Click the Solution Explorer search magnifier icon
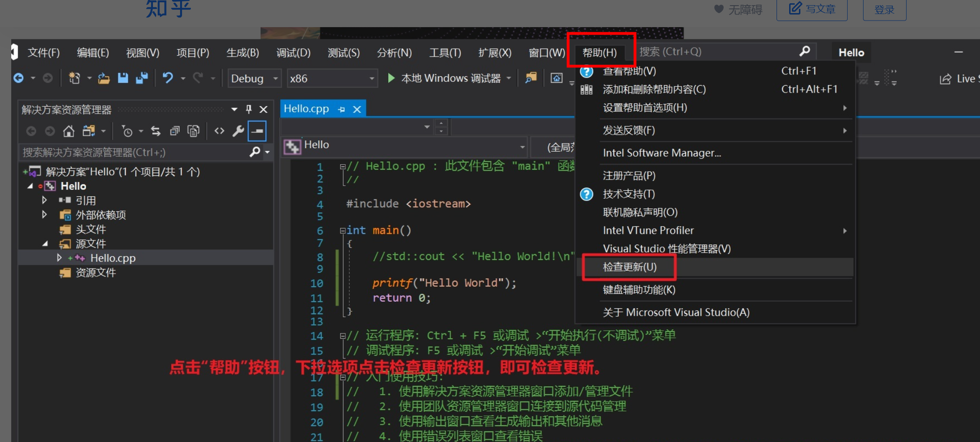 255,152
